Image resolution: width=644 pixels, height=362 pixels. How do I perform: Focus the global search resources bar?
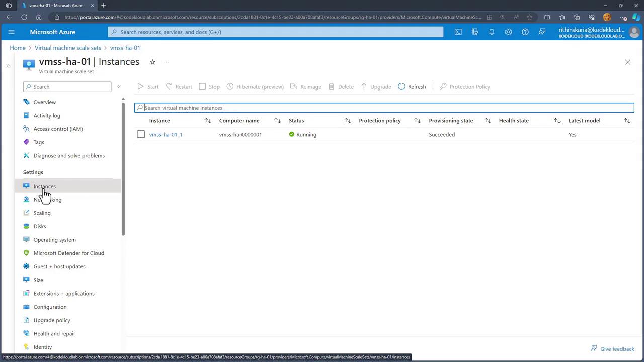[276, 32]
